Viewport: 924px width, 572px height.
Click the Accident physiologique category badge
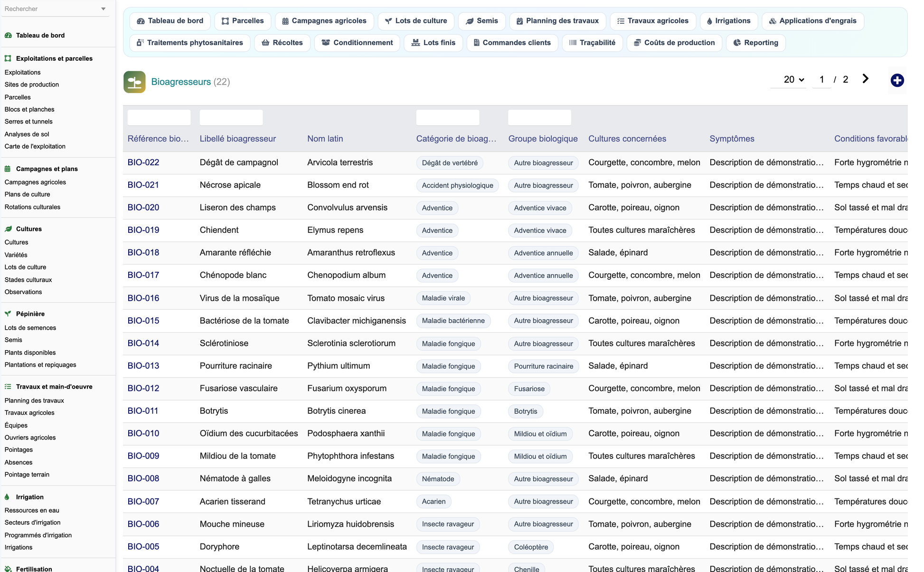458,185
